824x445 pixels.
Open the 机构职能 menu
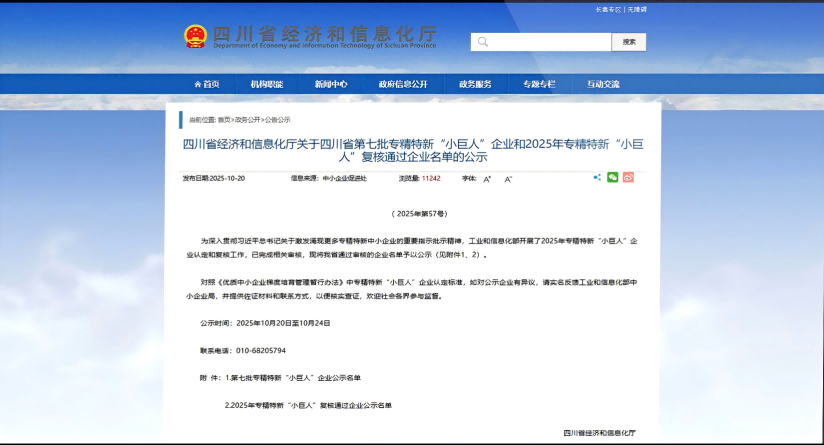266,84
